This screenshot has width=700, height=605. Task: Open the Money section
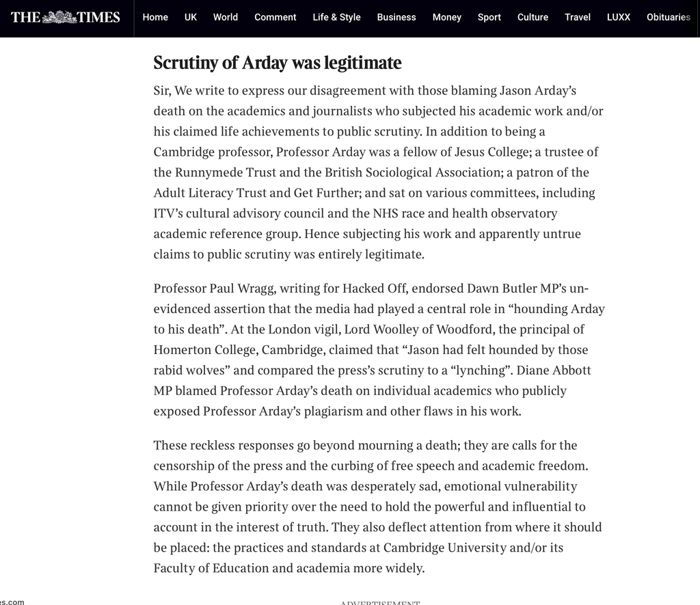coord(447,17)
